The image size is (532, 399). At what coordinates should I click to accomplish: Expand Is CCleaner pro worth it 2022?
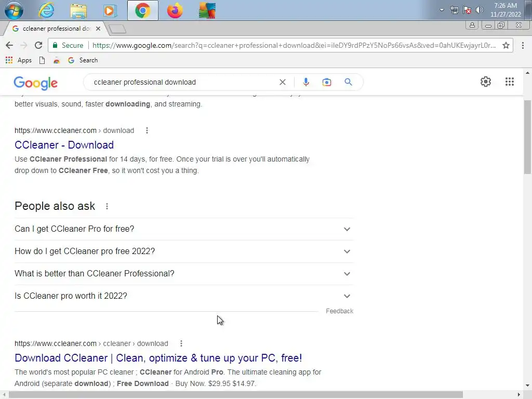click(184, 296)
